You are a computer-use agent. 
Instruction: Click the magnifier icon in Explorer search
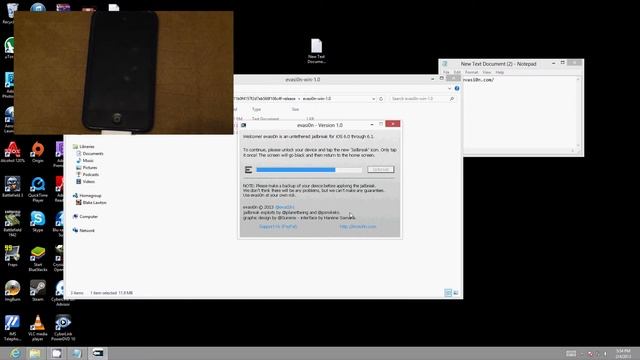tap(451, 99)
